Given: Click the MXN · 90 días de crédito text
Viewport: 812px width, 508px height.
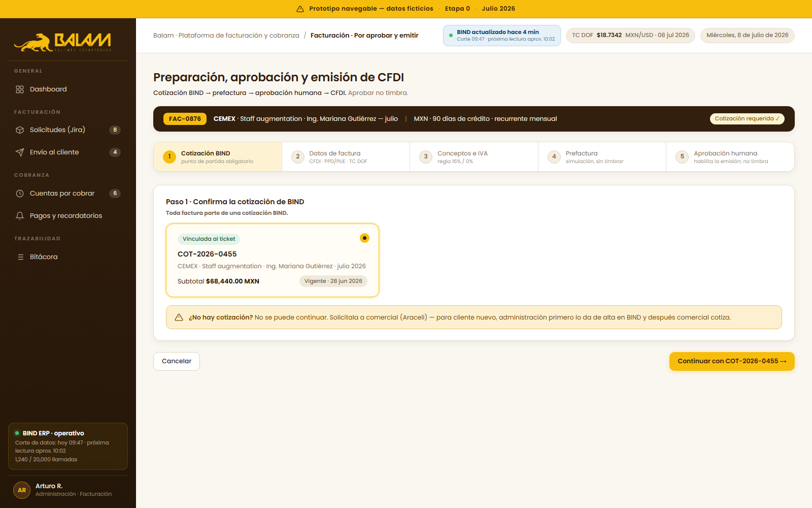Looking at the screenshot, I should [x=485, y=119].
